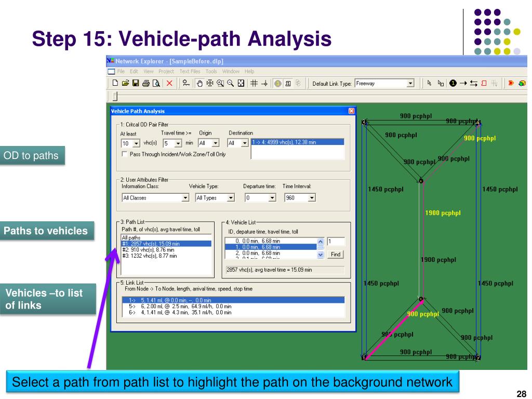Open the Travel time minutes dropdown
532x399 pixels.
click(x=178, y=143)
